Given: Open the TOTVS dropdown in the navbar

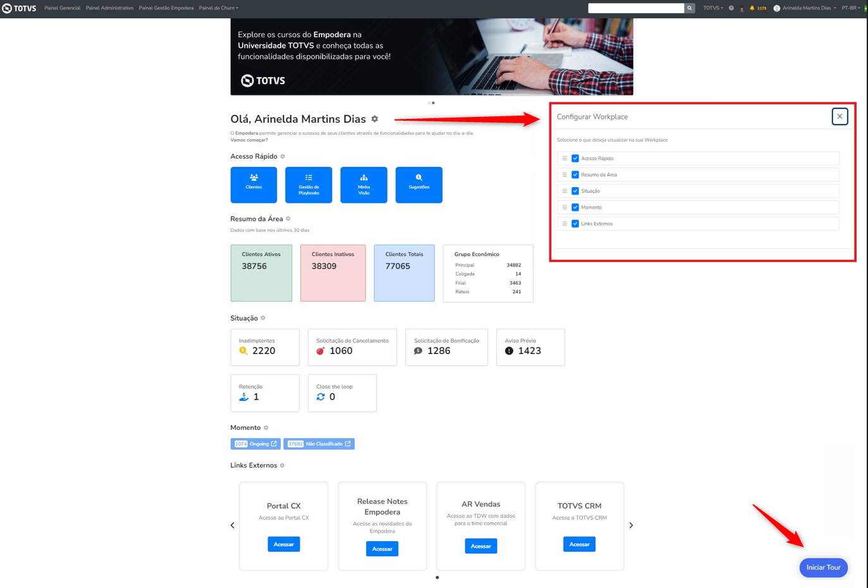Looking at the screenshot, I should [x=713, y=8].
